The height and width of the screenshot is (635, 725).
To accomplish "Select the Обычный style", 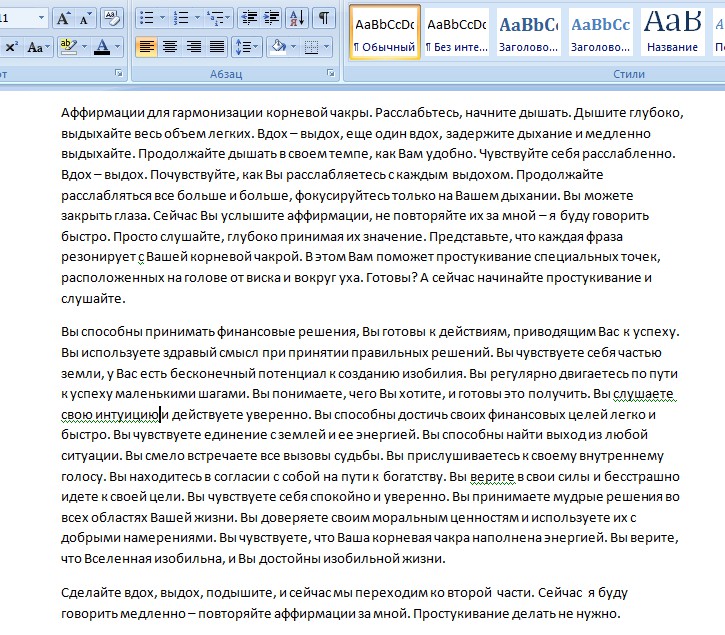I will coord(385,32).
